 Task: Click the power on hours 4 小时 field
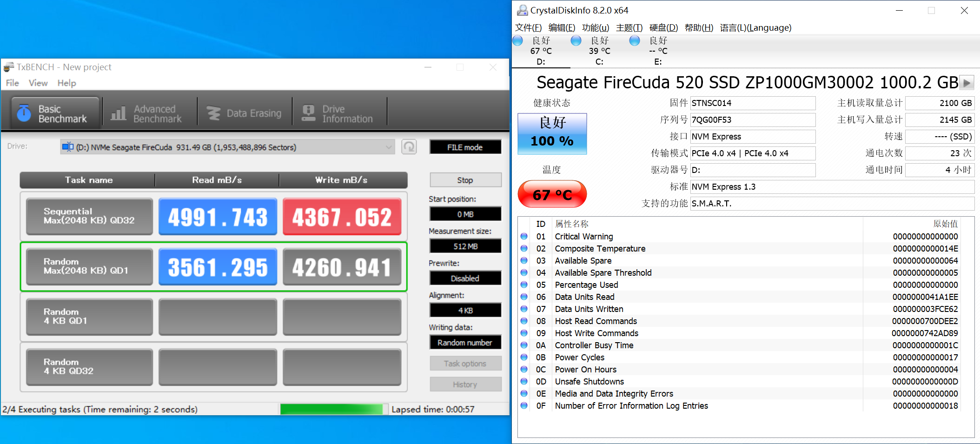[x=940, y=170]
